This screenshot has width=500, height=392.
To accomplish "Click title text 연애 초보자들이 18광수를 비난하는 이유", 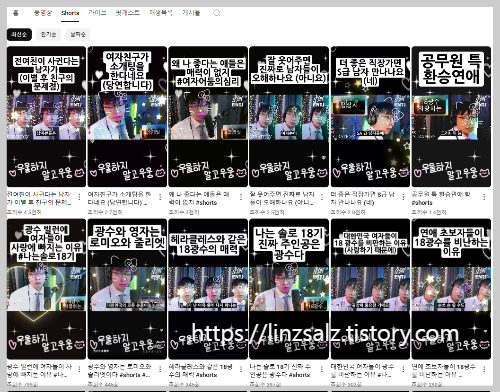I will 443,371.
